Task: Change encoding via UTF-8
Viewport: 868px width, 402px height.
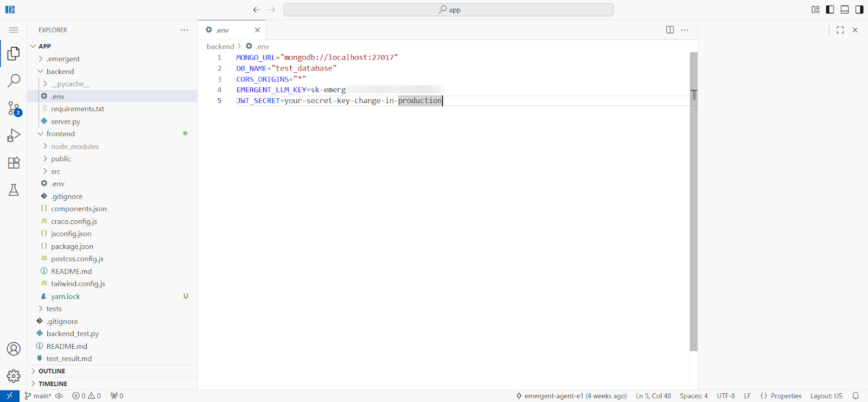Action: [x=726, y=396]
